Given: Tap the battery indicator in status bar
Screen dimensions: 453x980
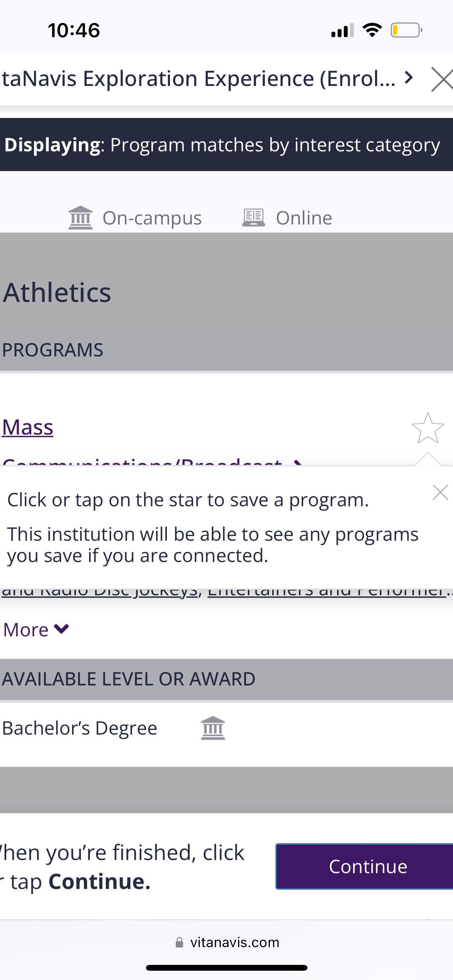Looking at the screenshot, I should [x=406, y=30].
